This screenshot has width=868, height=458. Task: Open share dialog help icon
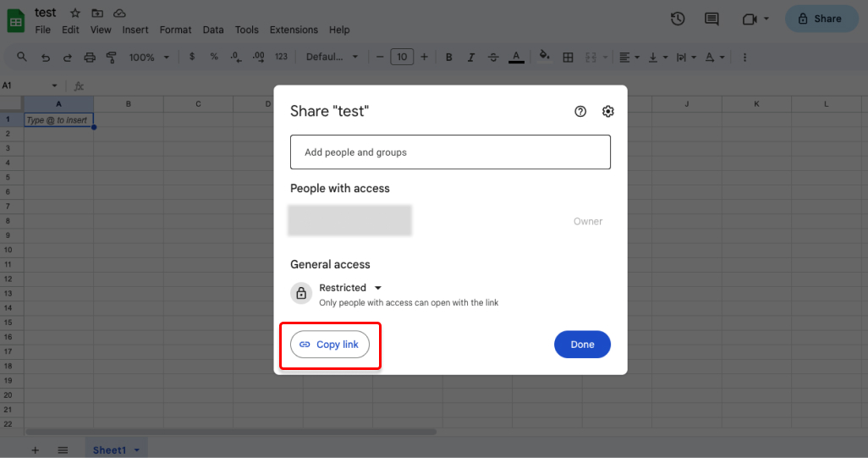tap(580, 111)
